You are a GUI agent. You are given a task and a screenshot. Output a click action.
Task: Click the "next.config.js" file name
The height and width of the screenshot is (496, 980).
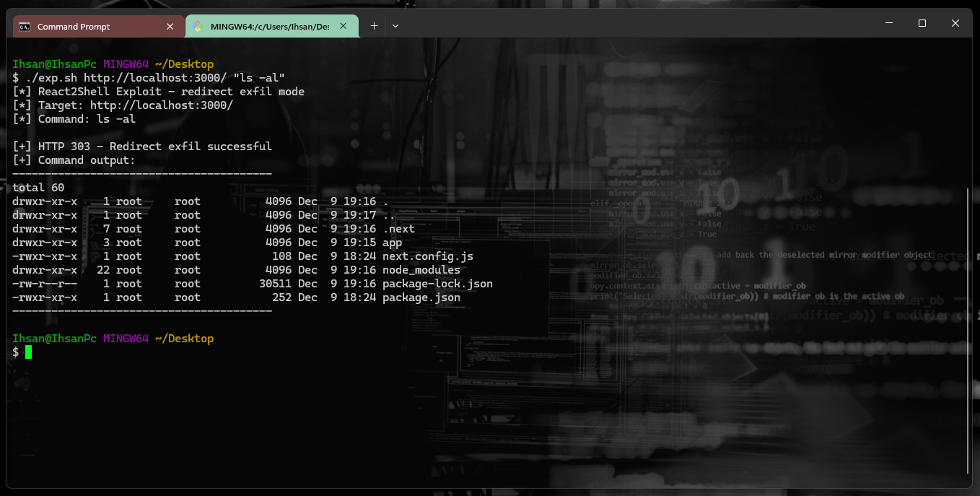point(428,256)
